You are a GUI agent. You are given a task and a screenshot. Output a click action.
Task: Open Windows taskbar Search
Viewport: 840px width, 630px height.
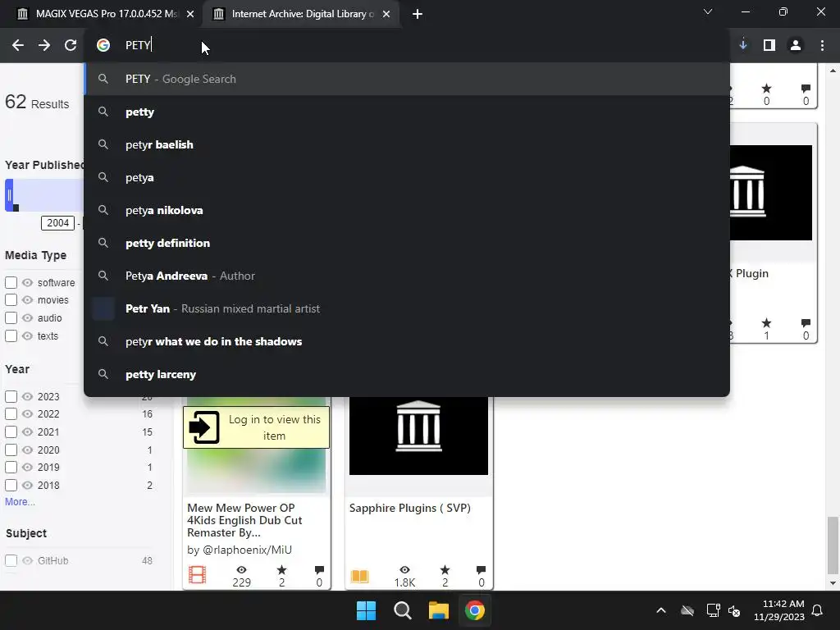pos(402,610)
